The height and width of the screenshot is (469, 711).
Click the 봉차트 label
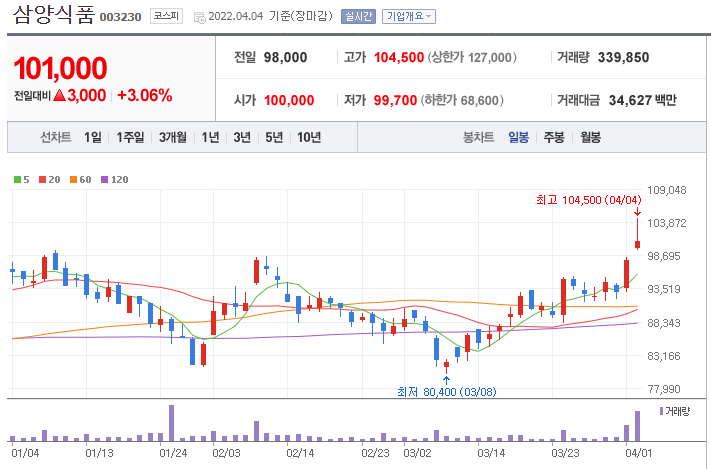478,137
